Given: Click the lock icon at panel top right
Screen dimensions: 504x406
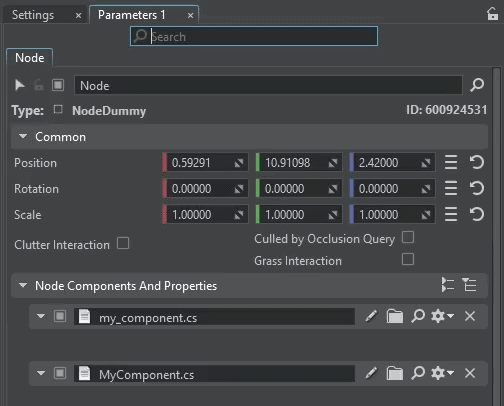Looking at the screenshot, I should 492,14.
